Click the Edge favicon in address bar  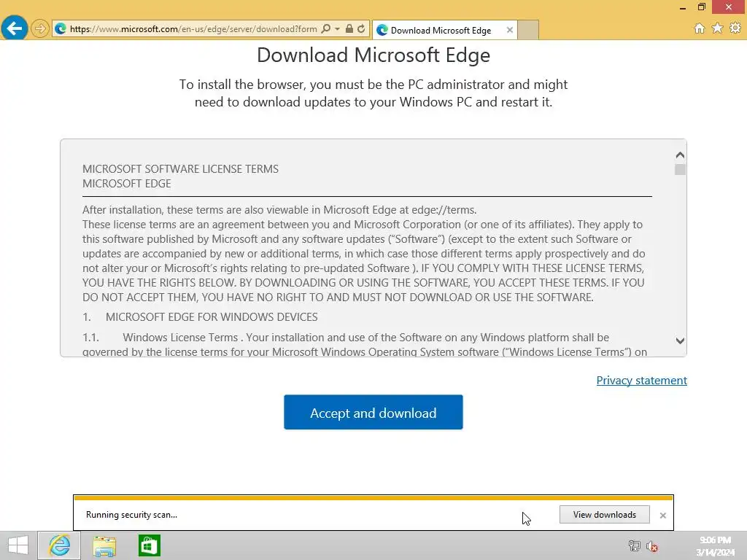[61, 29]
